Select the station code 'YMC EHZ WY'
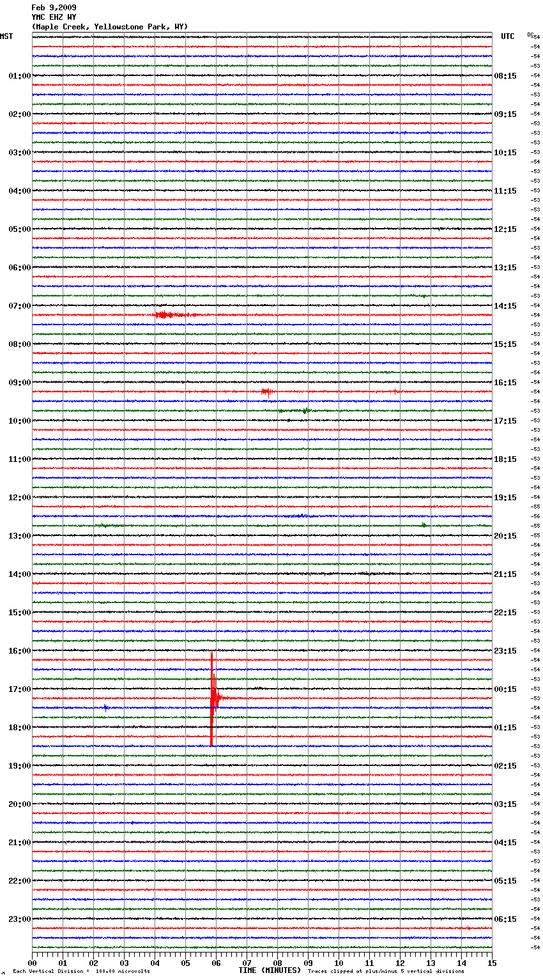Viewport: 543px width, 980px height. point(54,17)
